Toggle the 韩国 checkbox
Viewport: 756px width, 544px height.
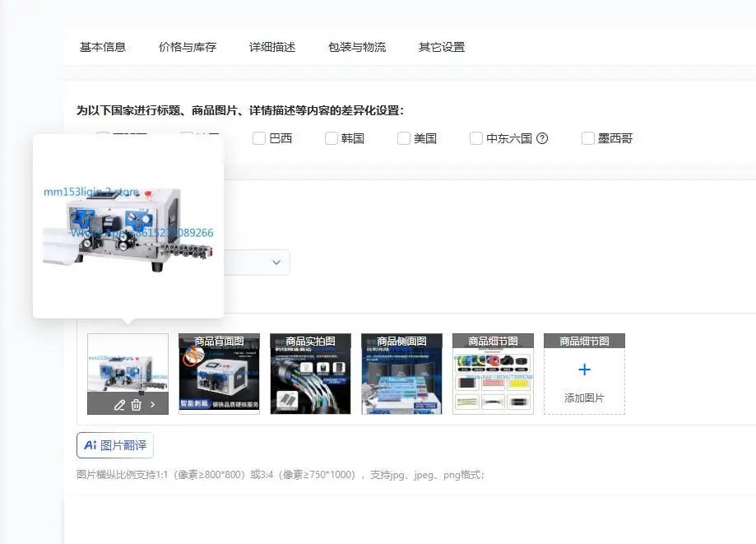click(332, 138)
